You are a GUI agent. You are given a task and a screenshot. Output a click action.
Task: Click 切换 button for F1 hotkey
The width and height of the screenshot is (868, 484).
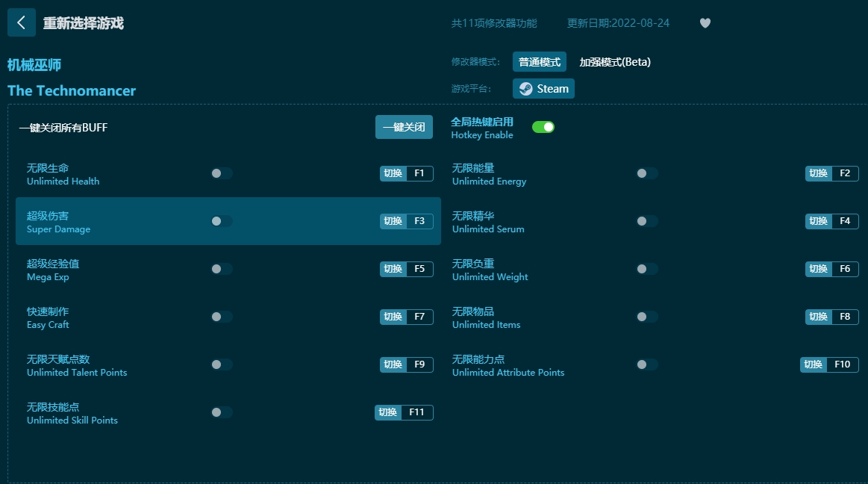(393, 173)
